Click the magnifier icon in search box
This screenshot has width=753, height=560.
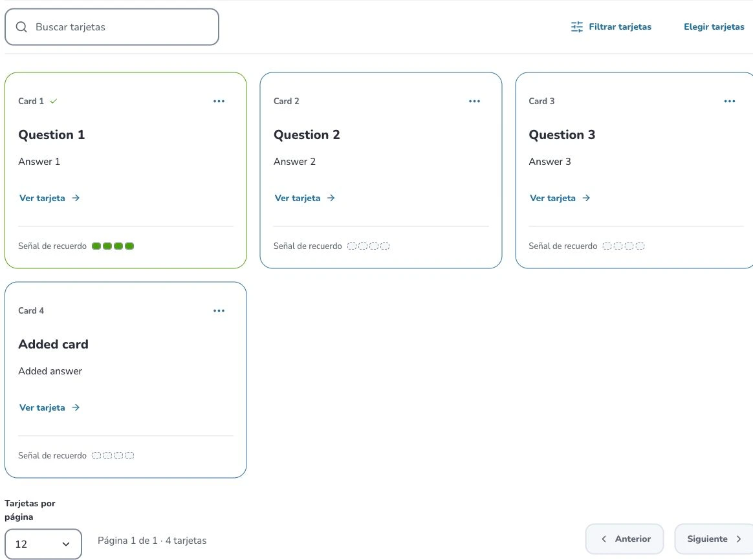tap(21, 27)
